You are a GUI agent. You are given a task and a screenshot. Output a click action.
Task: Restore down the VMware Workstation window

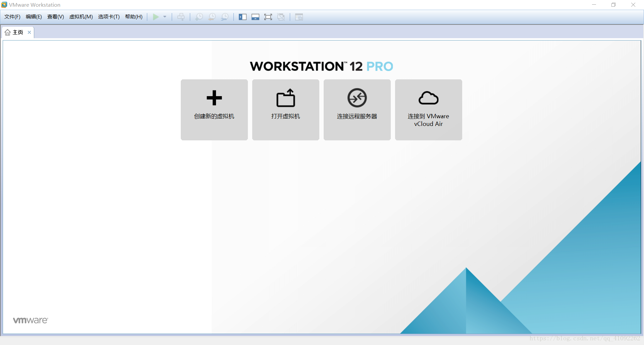(613, 5)
